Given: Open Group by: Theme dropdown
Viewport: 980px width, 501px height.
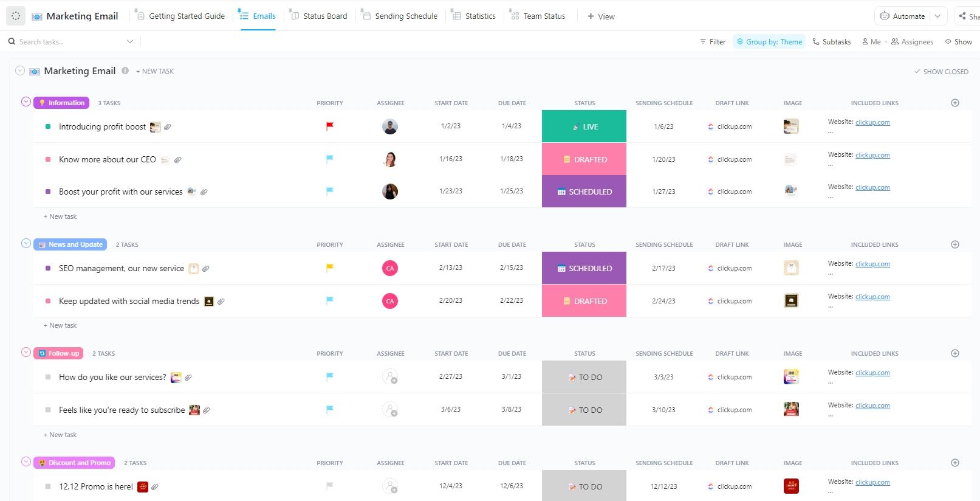Looking at the screenshot, I should (x=769, y=42).
